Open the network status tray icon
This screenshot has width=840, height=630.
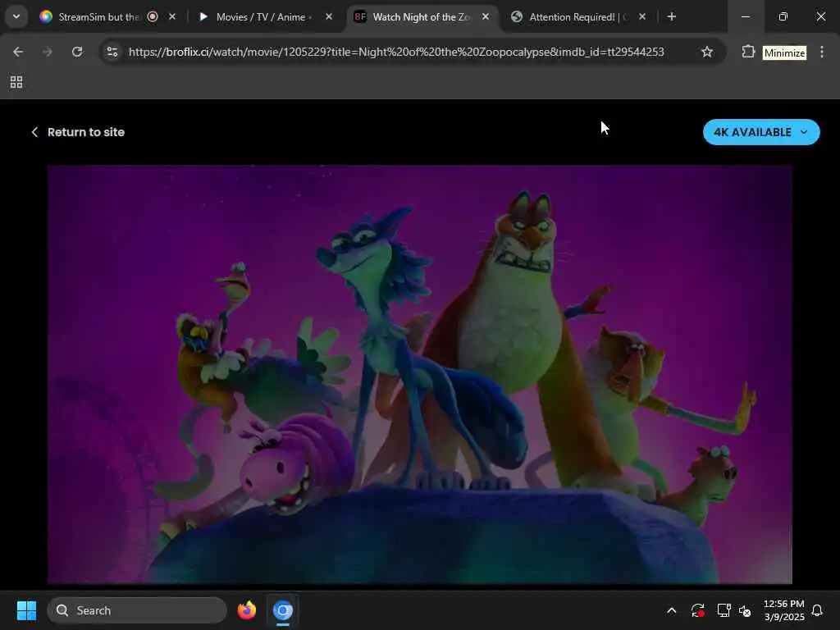click(x=724, y=610)
